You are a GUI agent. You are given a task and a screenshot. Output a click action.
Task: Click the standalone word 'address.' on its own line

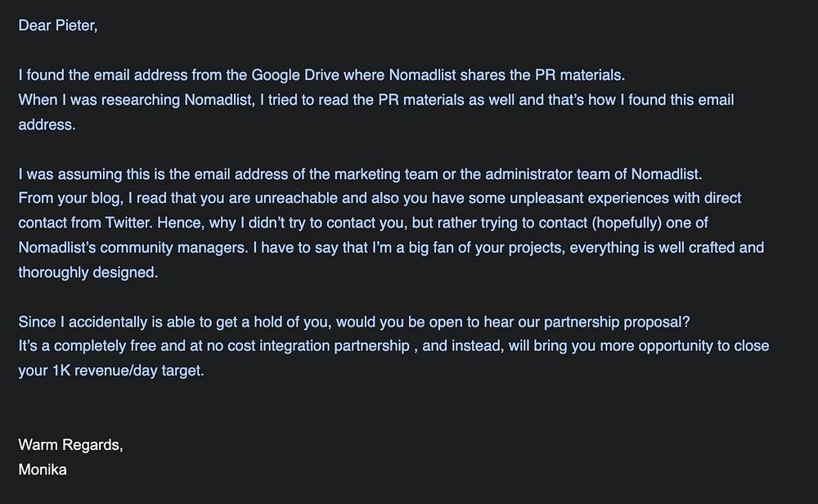[47, 124]
